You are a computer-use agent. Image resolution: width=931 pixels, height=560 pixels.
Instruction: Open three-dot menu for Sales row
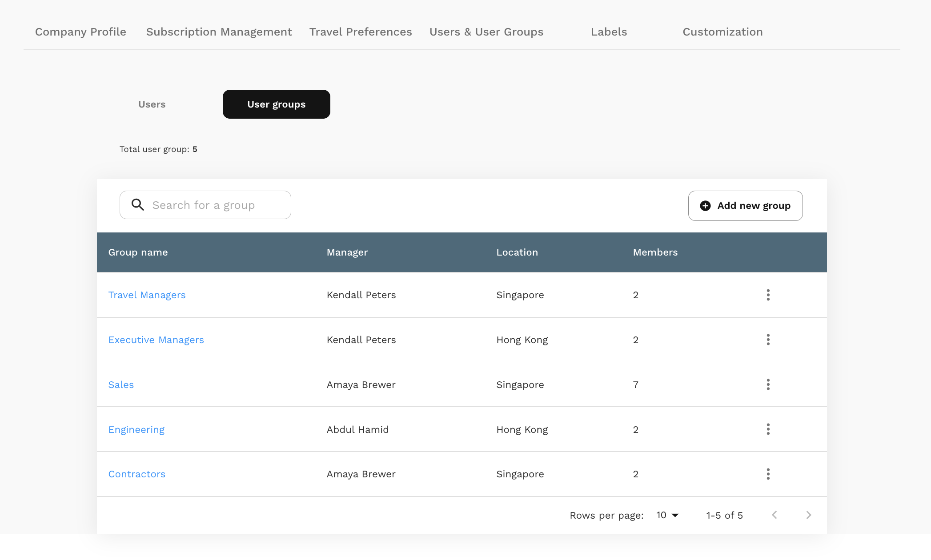click(768, 384)
